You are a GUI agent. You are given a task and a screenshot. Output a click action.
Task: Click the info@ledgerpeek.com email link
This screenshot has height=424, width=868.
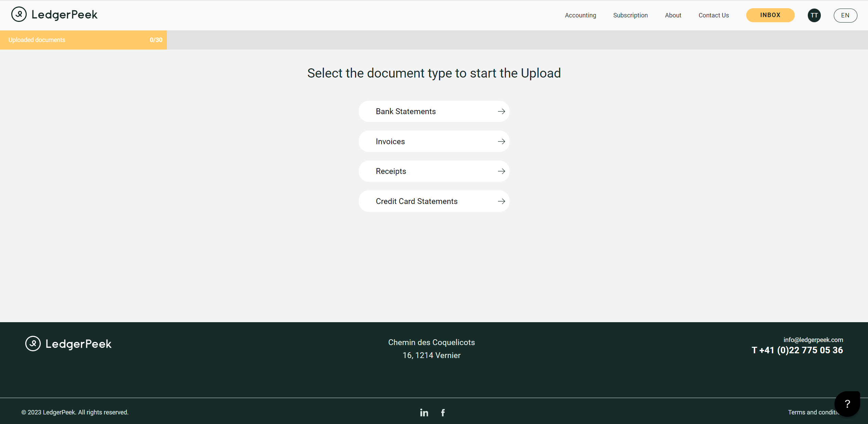click(813, 340)
